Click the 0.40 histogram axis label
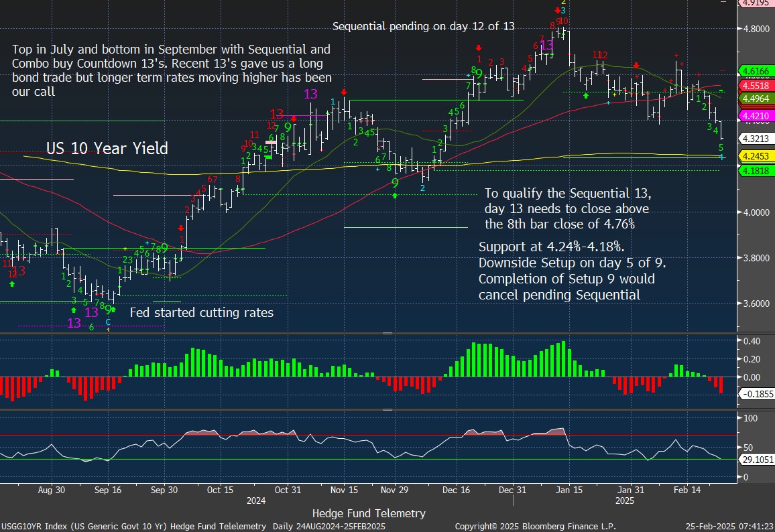 (752, 341)
